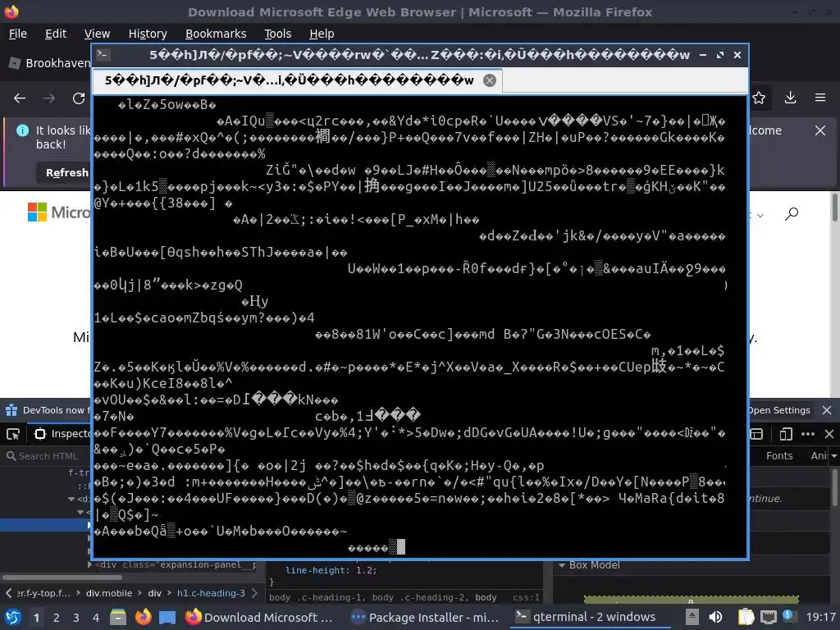840x630 pixels.
Task: Open the Bookmarks menu in Firefox
Action: [216, 34]
